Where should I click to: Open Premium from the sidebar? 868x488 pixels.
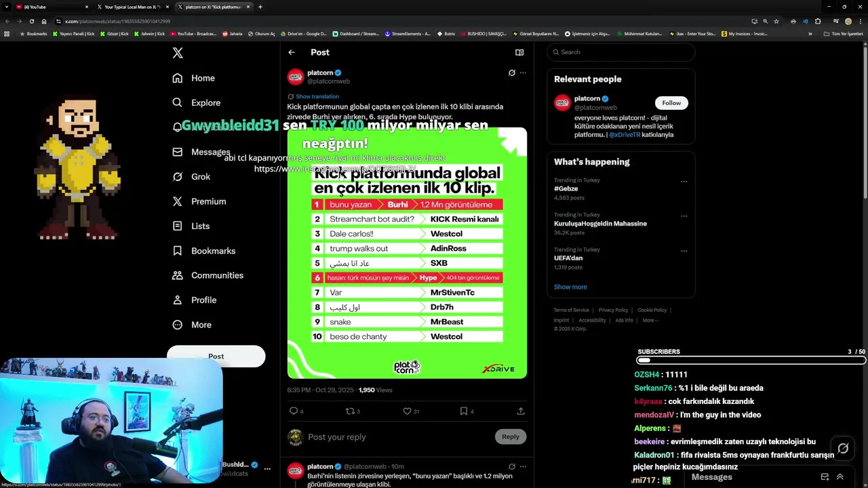point(199,201)
